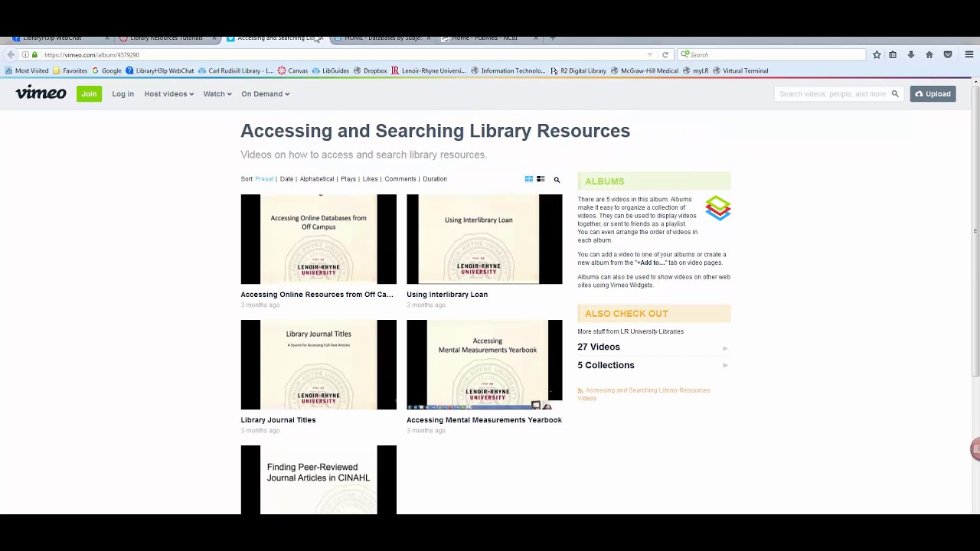The width and height of the screenshot is (980, 551).
Task: Open the Dropbox bookmark
Action: click(370, 71)
